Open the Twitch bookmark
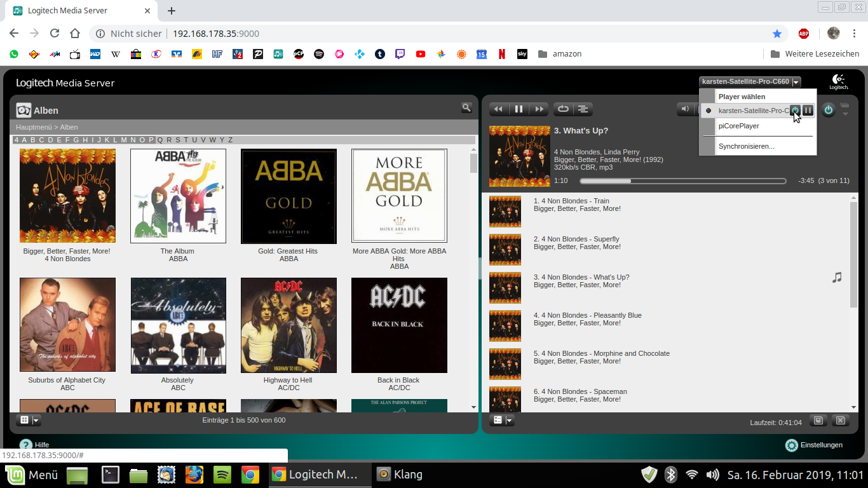 point(400,54)
